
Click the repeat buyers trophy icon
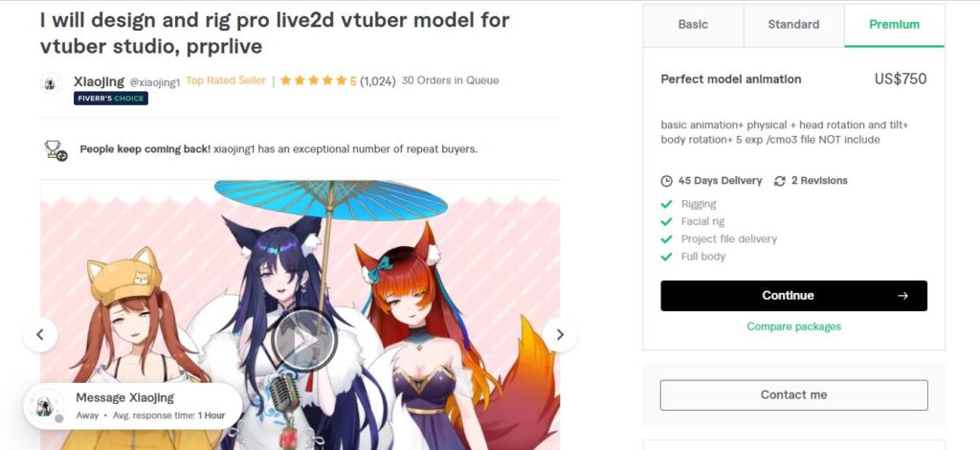[56, 150]
